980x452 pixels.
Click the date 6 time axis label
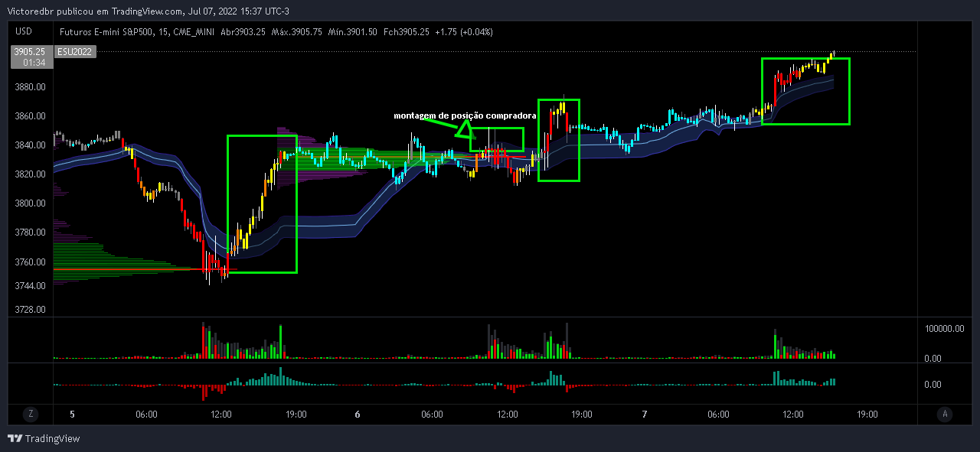[x=358, y=414]
